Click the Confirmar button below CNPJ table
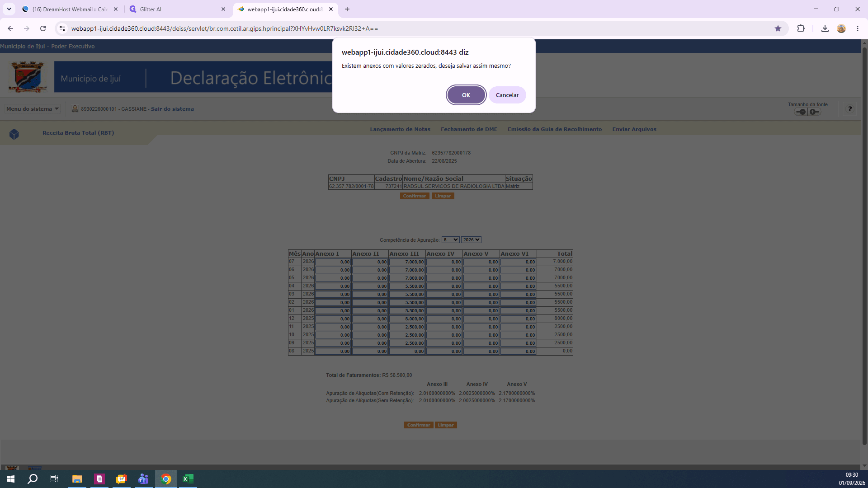Screen dimensions: 868x488 click(x=415, y=196)
